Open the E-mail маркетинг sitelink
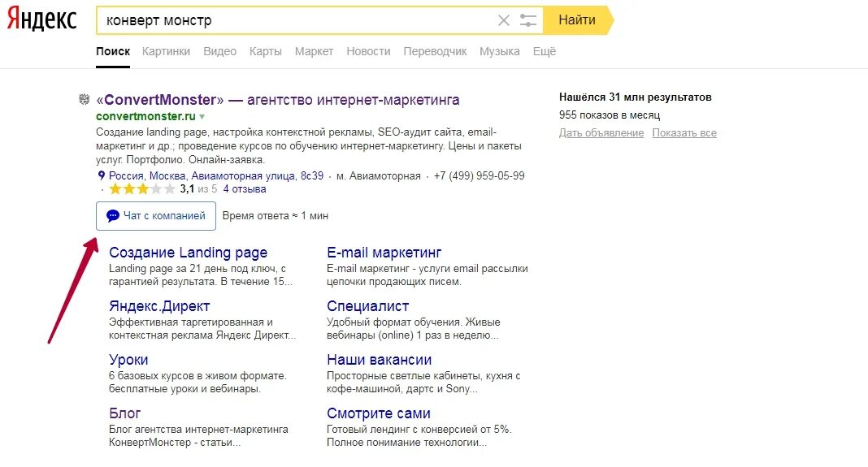This screenshot has height=467, width=868. tap(384, 253)
